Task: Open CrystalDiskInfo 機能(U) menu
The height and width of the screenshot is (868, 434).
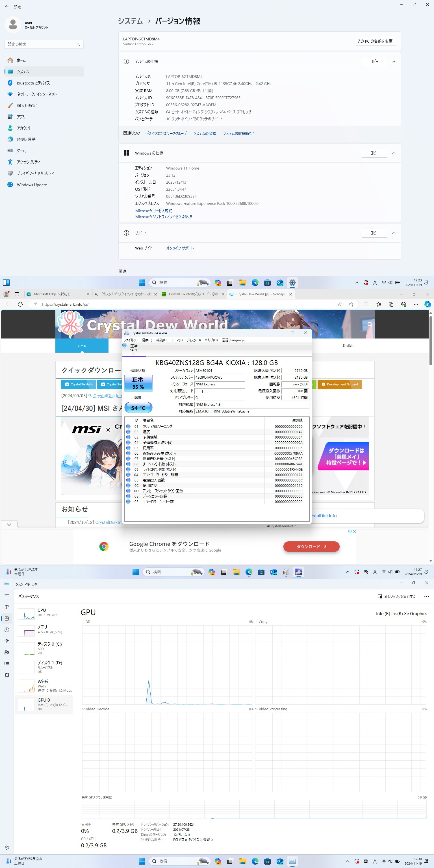Action: coord(162,340)
